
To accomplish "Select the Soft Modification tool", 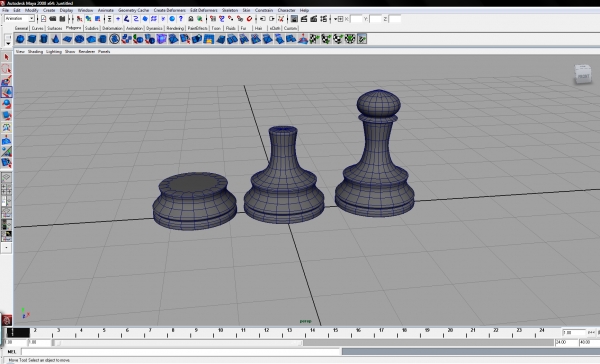I will [x=7, y=140].
